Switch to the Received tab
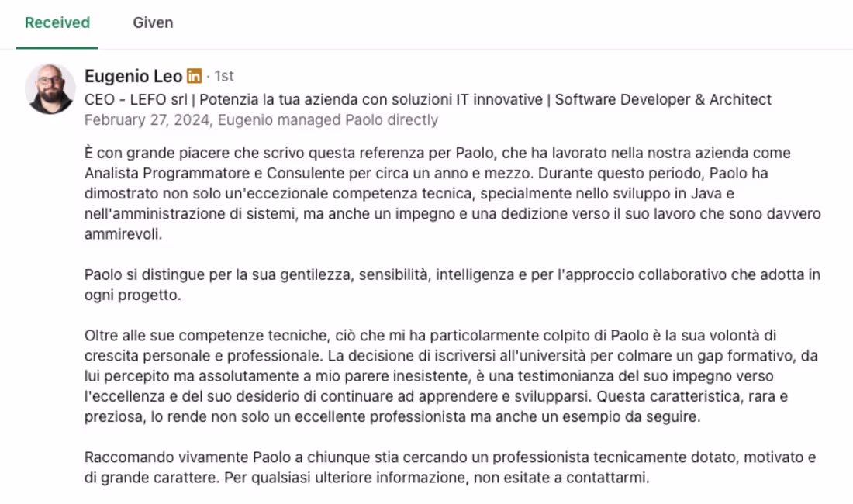Screen dimensions: 853x504 click(57, 22)
